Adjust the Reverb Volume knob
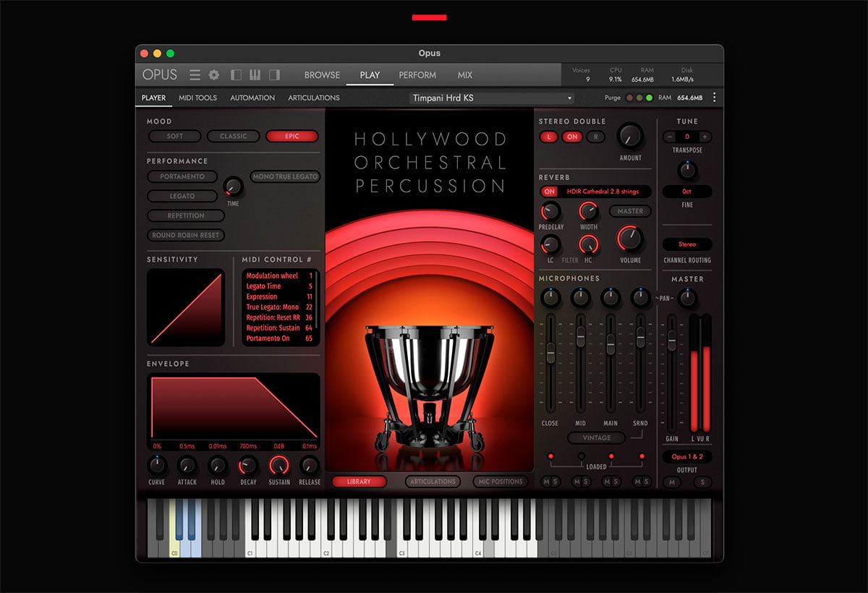Viewport: 868px width, 593px height. 630,239
